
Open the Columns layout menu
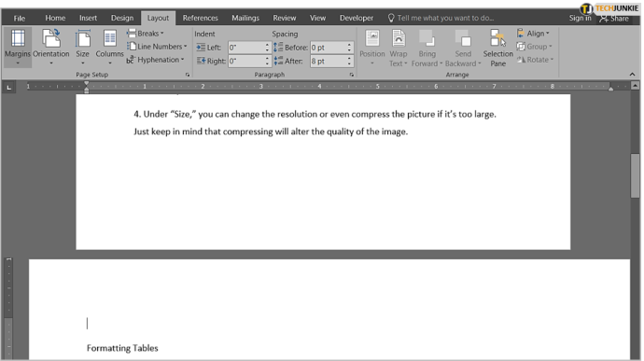[109, 48]
